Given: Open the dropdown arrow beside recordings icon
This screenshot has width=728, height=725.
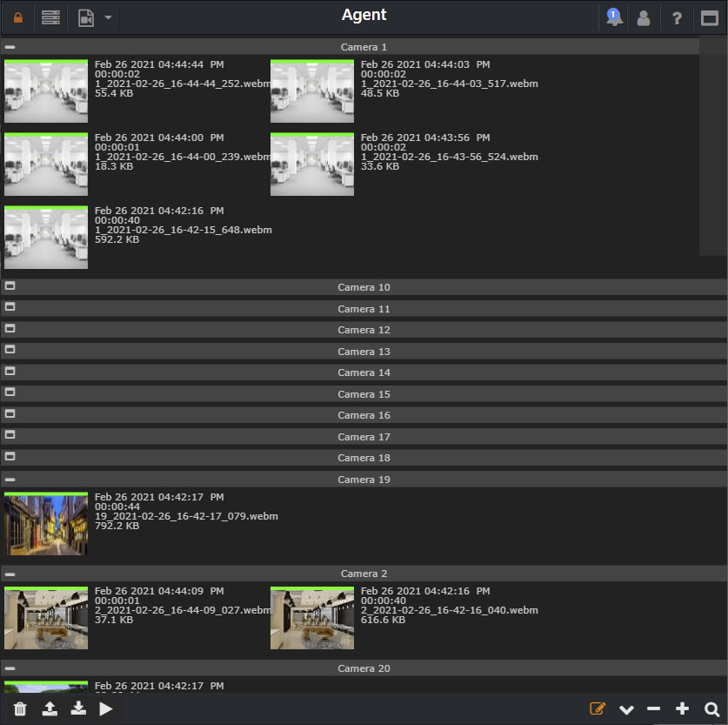Looking at the screenshot, I should [108, 18].
